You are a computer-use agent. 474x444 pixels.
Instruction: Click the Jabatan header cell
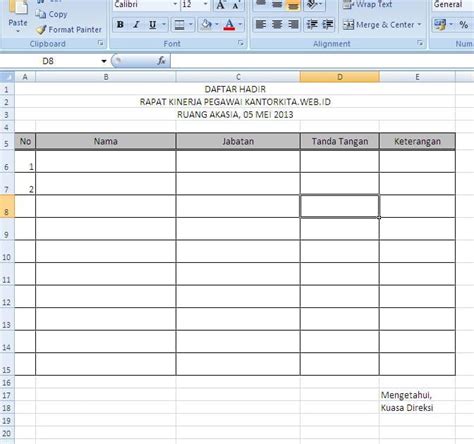pyautogui.click(x=238, y=141)
